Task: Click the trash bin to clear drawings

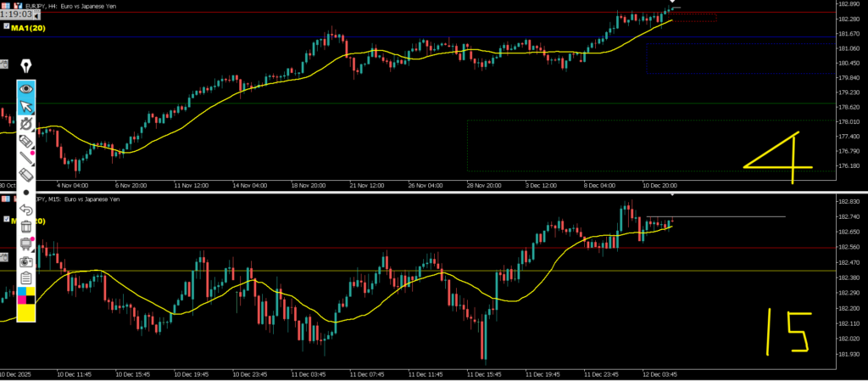Action: coord(25,227)
